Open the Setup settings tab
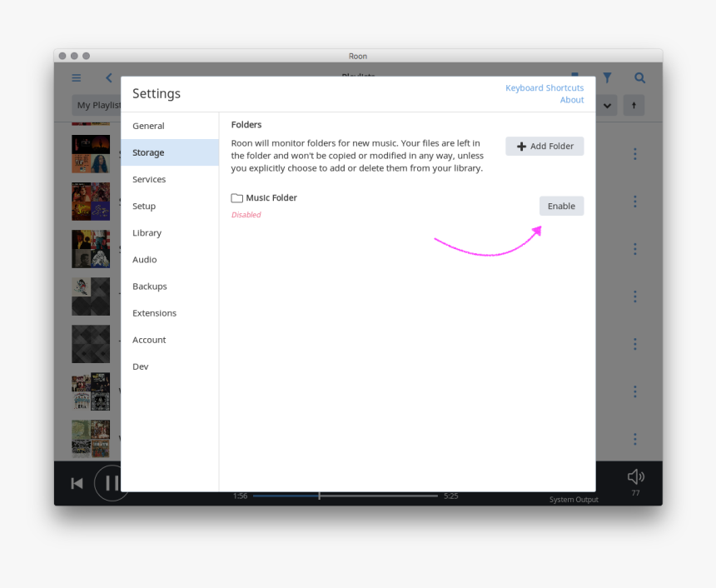Viewport: 716px width, 588px height. pyautogui.click(x=170, y=206)
